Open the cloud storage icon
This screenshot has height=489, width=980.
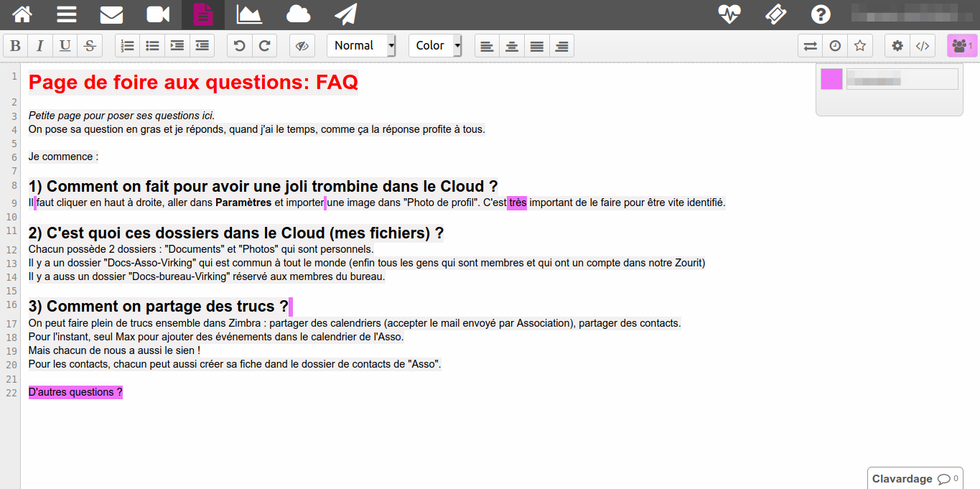pos(298,14)
